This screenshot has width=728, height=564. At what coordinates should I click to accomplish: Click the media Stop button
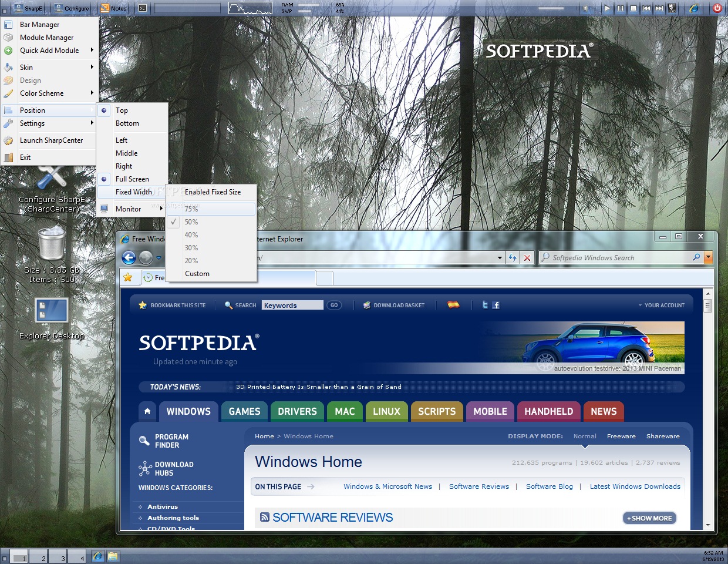point(633,8)
